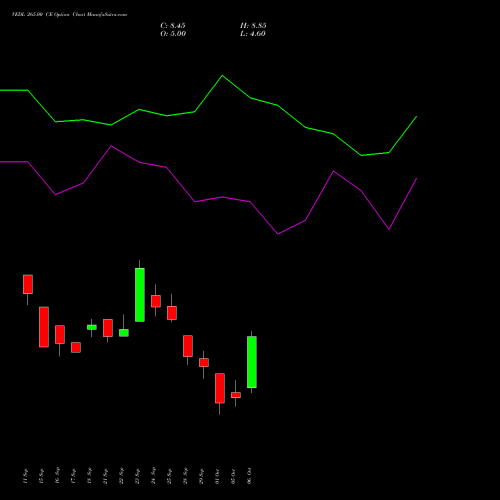Click the lowest trough of the purple line
Viewport: 500px width, 500px height.
tap(278, 234)
